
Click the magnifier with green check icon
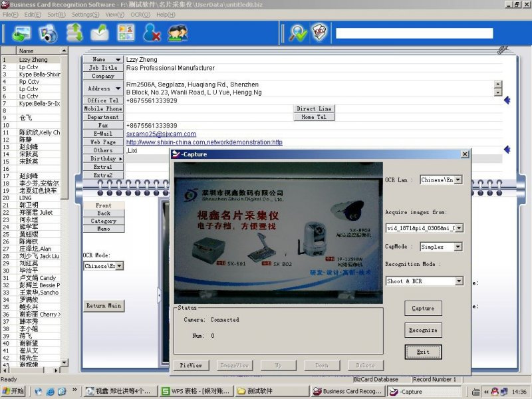click(x=298, y=33)
